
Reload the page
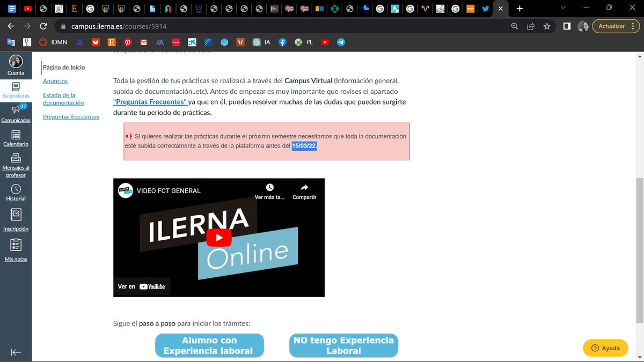tap(43, 26)
